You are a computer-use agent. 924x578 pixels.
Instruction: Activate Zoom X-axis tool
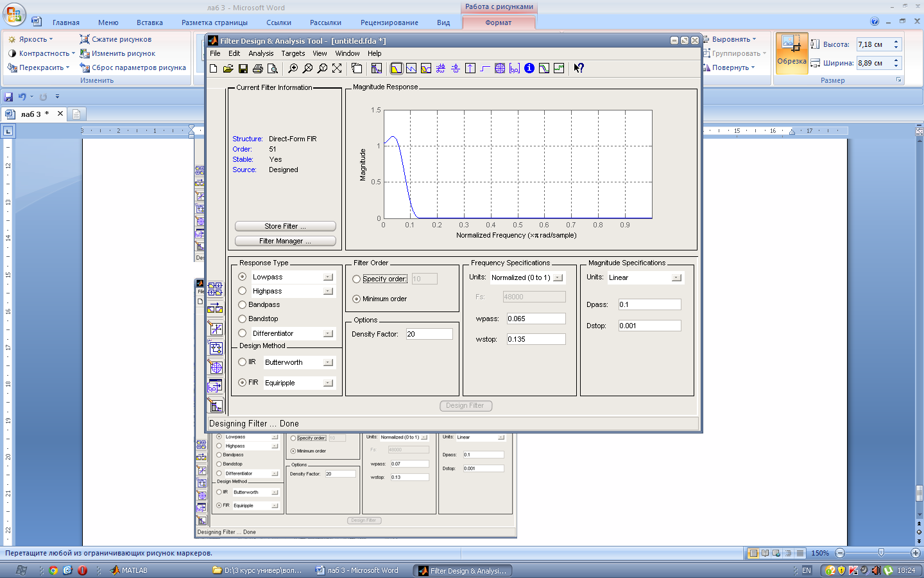[307, 68]
